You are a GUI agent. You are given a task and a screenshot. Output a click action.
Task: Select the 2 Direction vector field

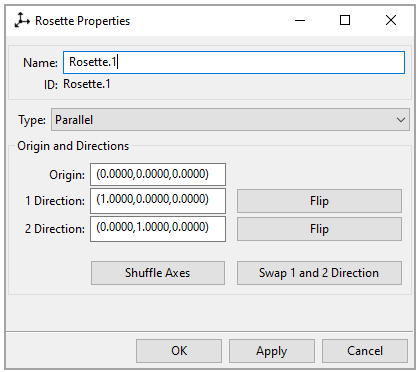click(x=158, y=229)
